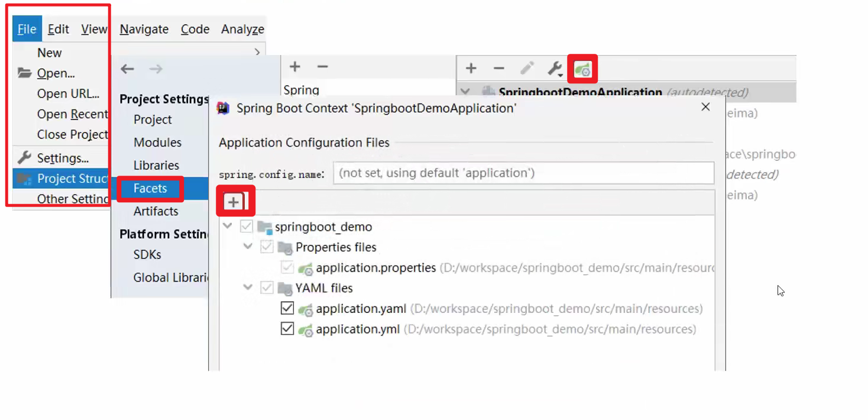Select SpringbootDemoApplication autodetected row
Viewport: 868px width, 420px height.
[627, 92]
